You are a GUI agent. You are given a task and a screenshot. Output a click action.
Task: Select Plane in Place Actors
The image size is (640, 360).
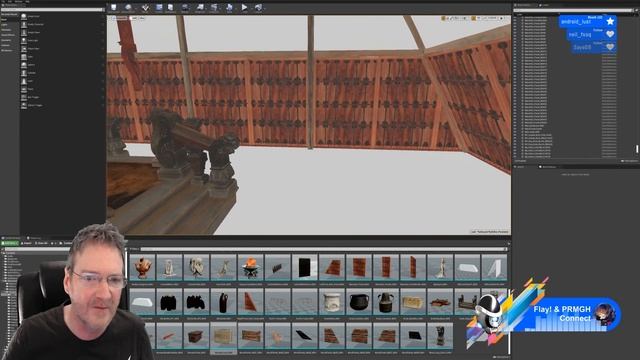(62, 89)
